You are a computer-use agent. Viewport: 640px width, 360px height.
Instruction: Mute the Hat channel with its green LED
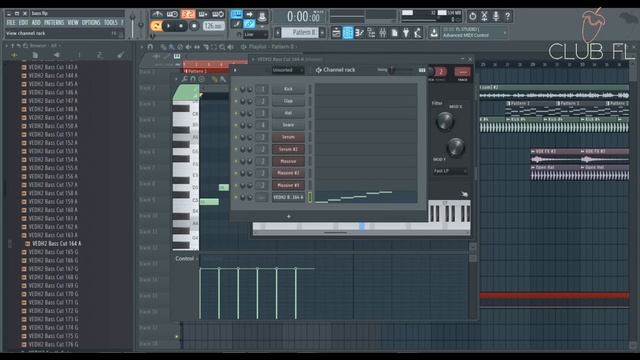click(236, 113)
